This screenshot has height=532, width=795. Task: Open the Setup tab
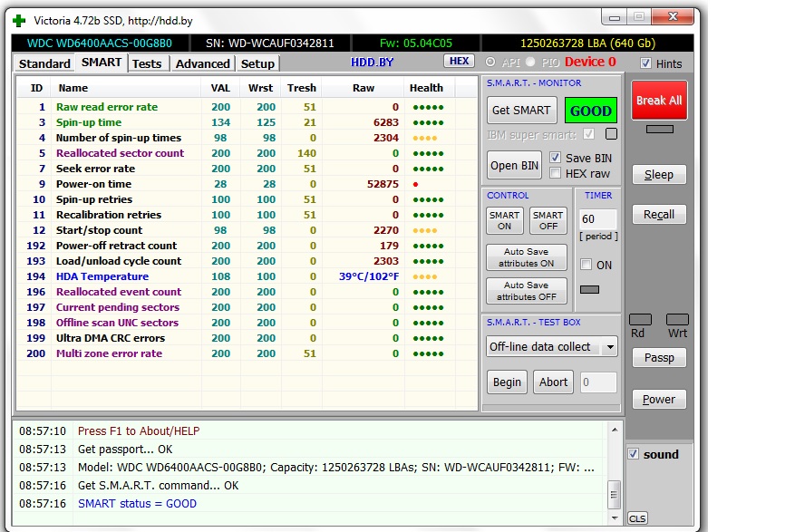coord(257,63)
